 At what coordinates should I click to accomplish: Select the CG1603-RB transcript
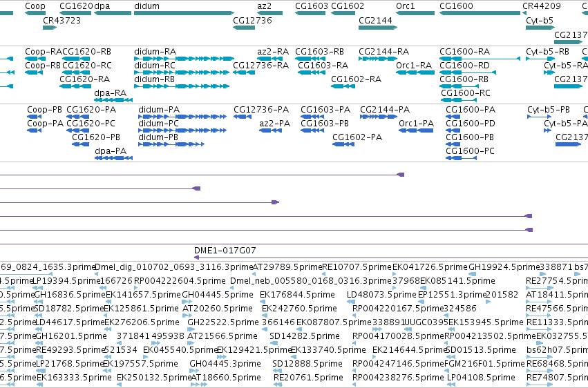coord(310,59)
